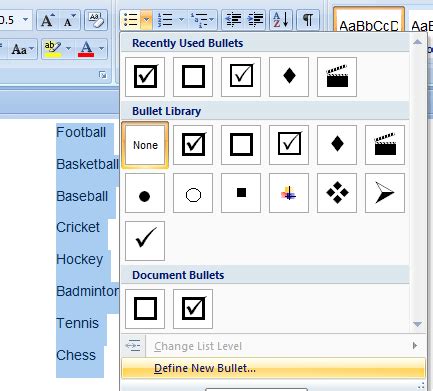Open the Multilevel List dropdown arrow
This screenshot has height=391, width=433.
point(212,20)
